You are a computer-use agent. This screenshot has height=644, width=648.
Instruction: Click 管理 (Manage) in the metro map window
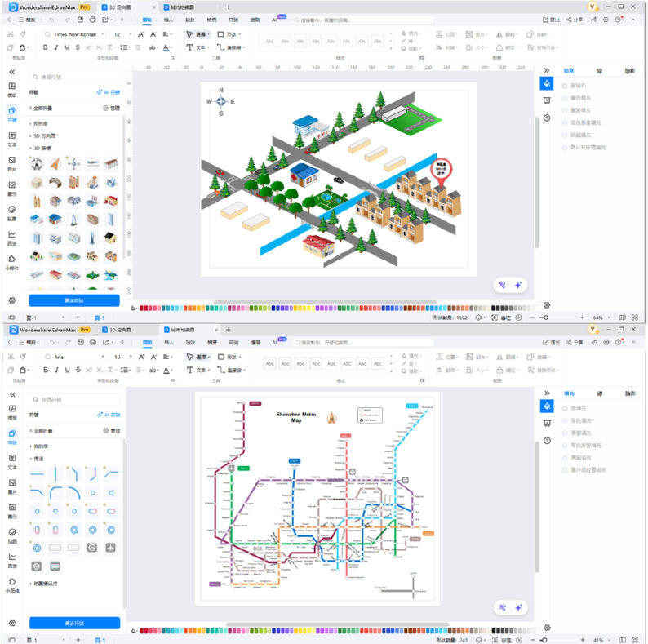pos(112,431)
